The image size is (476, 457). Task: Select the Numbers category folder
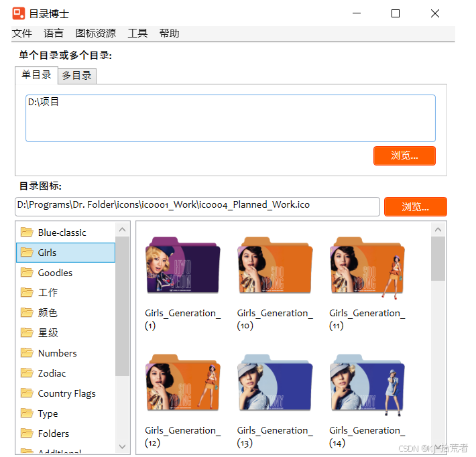pos(66,353)
